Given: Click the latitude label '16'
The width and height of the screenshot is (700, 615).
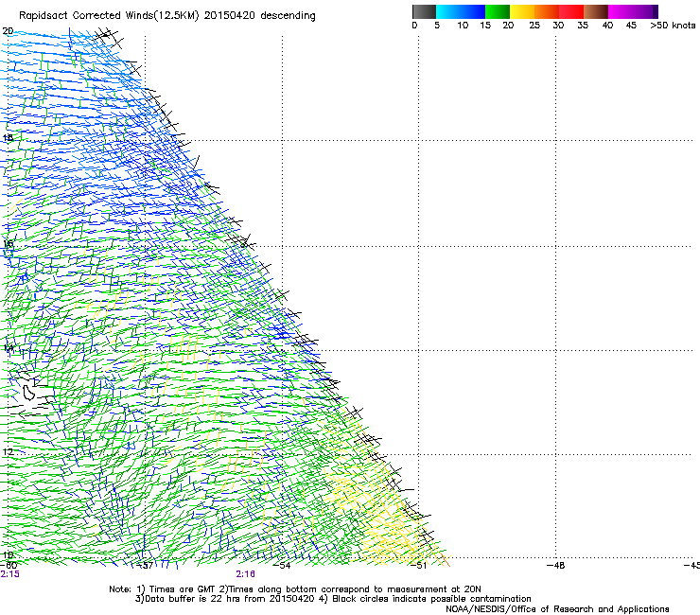Looking at the screenshot, I should coord(8,243).
